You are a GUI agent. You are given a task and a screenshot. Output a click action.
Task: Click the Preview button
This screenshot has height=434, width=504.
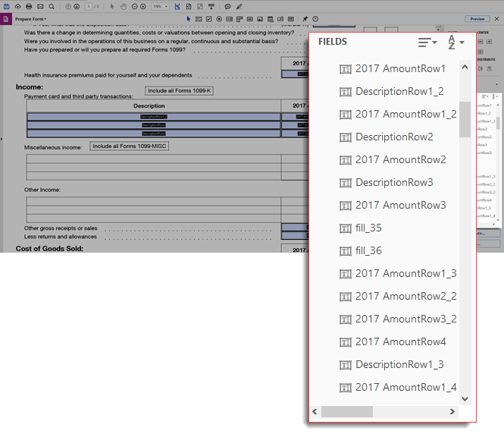point(477,19)
